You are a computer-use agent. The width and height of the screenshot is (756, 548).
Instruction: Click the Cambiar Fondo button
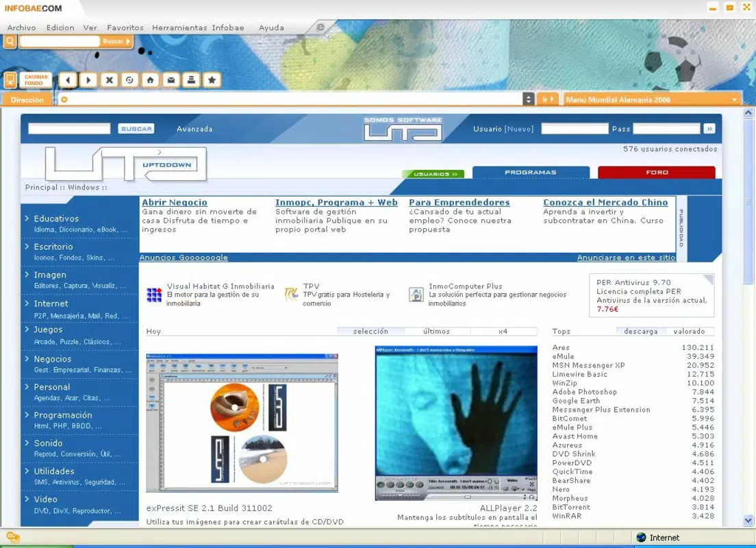(x=36, y=80)
